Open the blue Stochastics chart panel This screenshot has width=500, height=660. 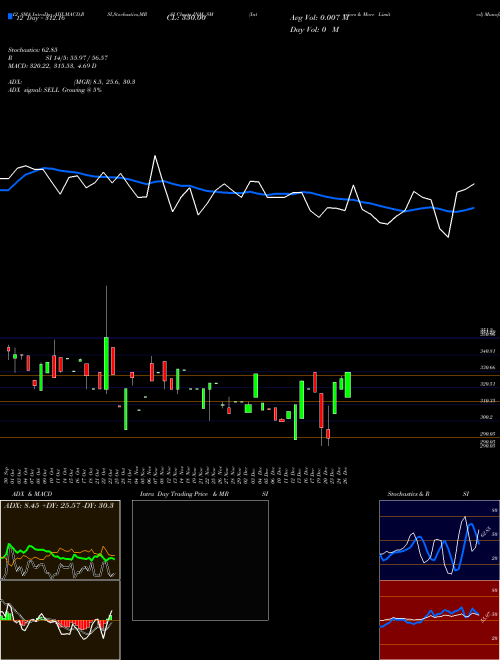439,540
